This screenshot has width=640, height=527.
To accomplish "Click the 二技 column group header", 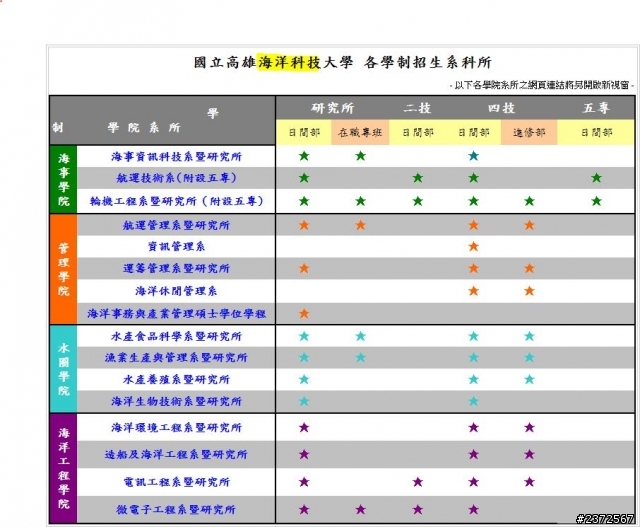I will 418,108.
